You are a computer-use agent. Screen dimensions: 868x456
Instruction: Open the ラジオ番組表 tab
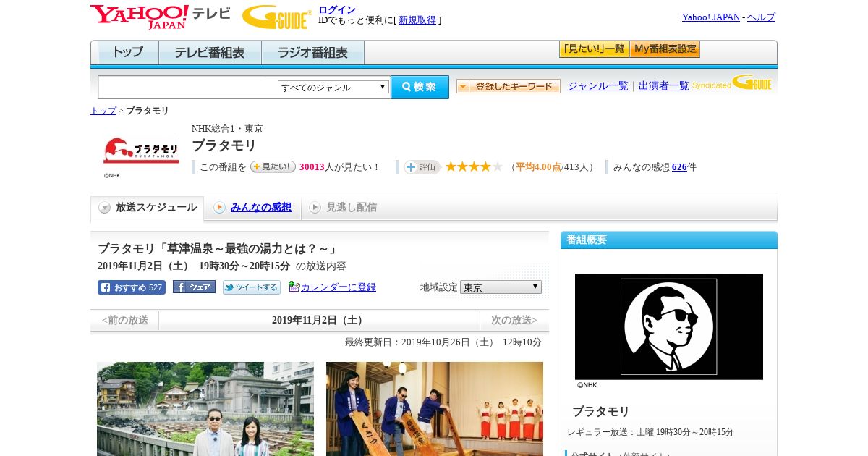(312, 53)
